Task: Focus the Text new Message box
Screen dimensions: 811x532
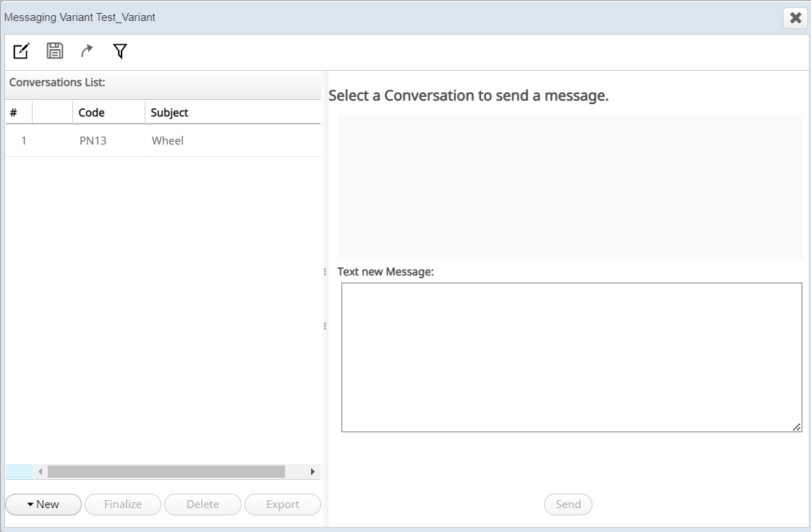Action: (572, 357)
